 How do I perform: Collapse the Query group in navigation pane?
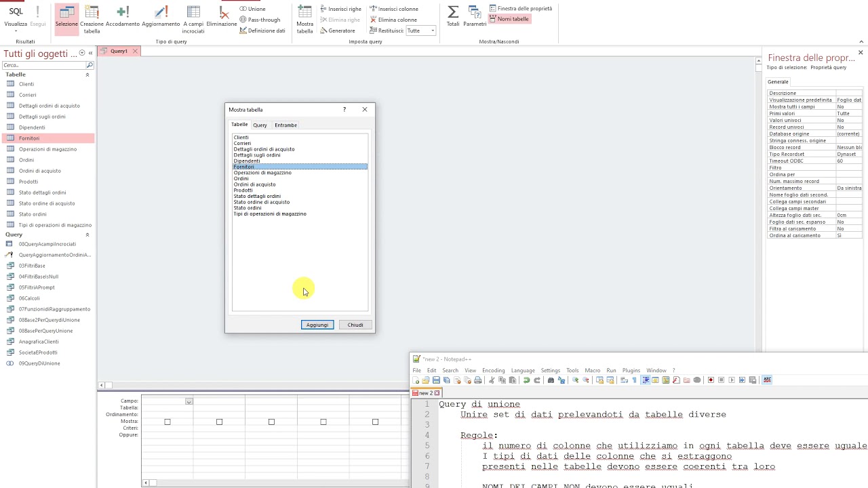coord(87,235)
